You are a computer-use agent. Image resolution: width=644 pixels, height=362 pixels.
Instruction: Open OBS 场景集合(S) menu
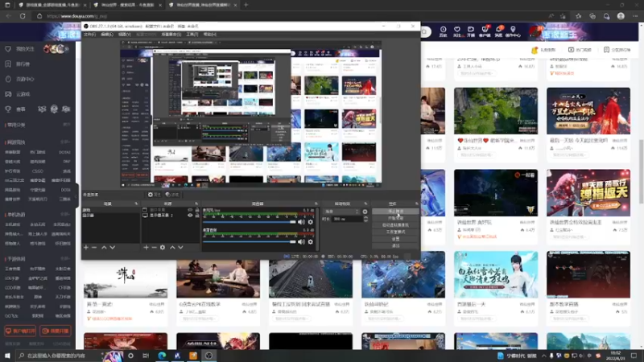(171, 35)
